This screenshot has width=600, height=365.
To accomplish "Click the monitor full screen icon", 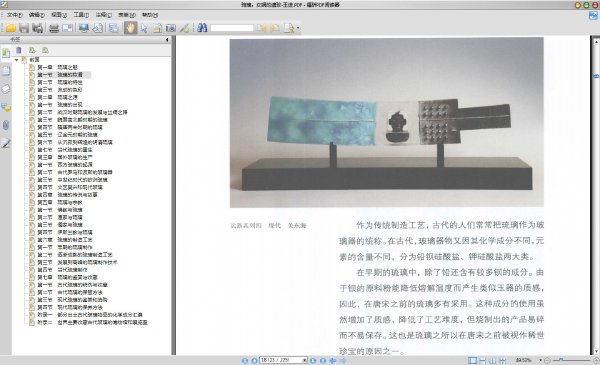I will pyautogui.click(x=84, y=28).
